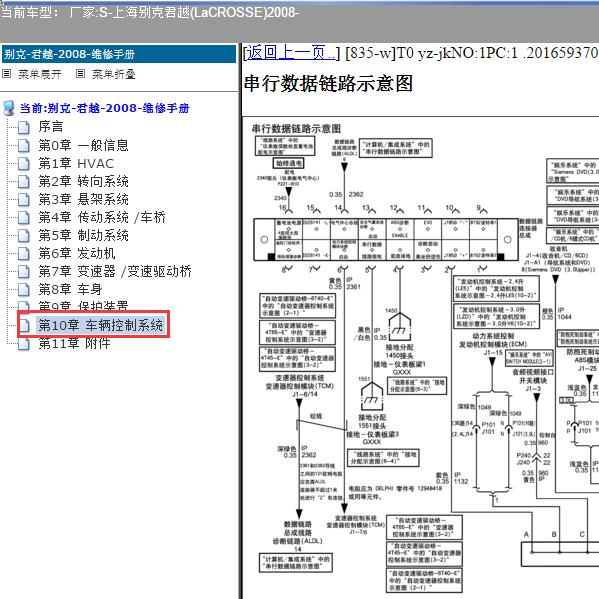
Task: Open 第6章 发动机
Action: [77, 253]
